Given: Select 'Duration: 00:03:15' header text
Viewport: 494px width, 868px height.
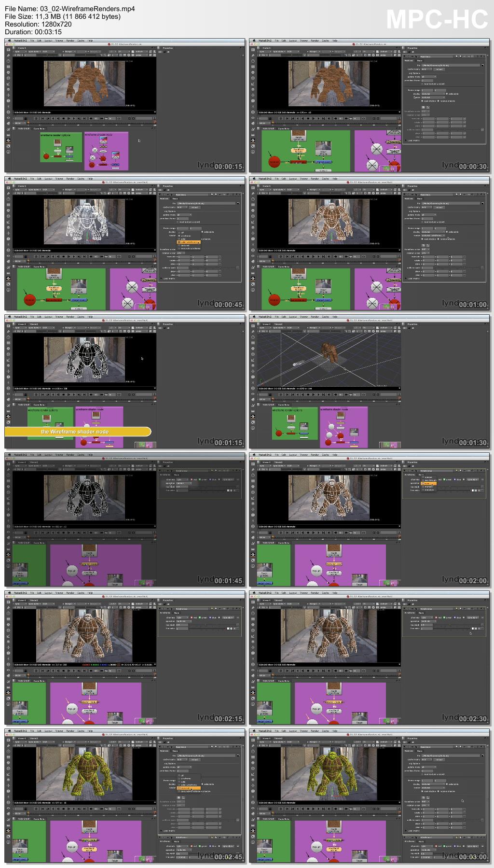Looking at the screenshot, I should [x=33, y=32].
